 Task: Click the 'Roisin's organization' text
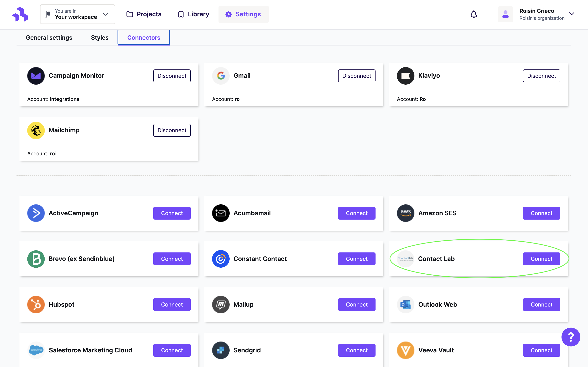click(x=542, y=18)
